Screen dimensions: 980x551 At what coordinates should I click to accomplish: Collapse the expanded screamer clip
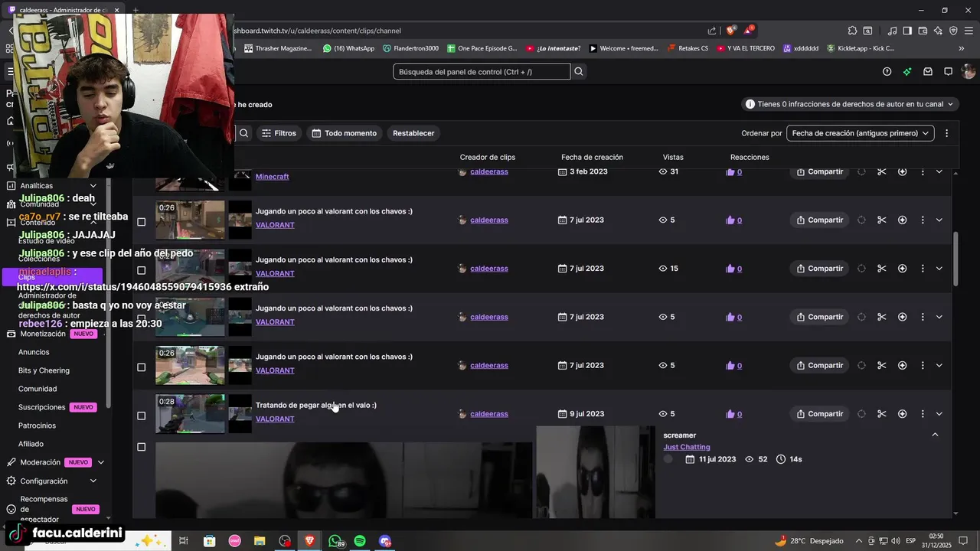[x=935, y=435]
